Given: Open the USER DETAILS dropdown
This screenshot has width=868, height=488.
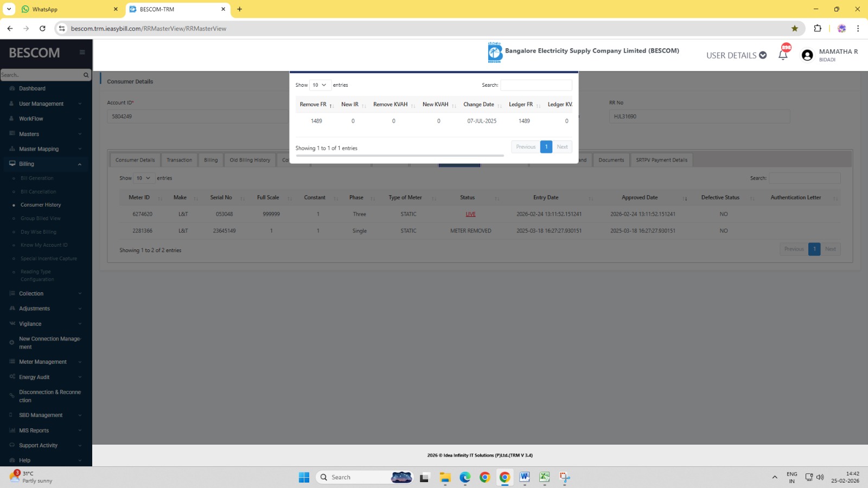Looking at the screenshot, I should pyautogui.click(x=736, y=55).
